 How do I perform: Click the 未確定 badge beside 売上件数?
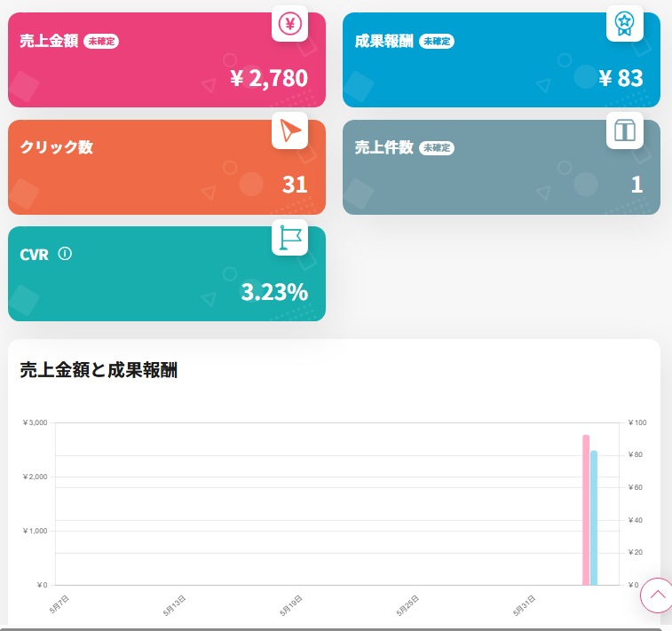pos(436,148)
